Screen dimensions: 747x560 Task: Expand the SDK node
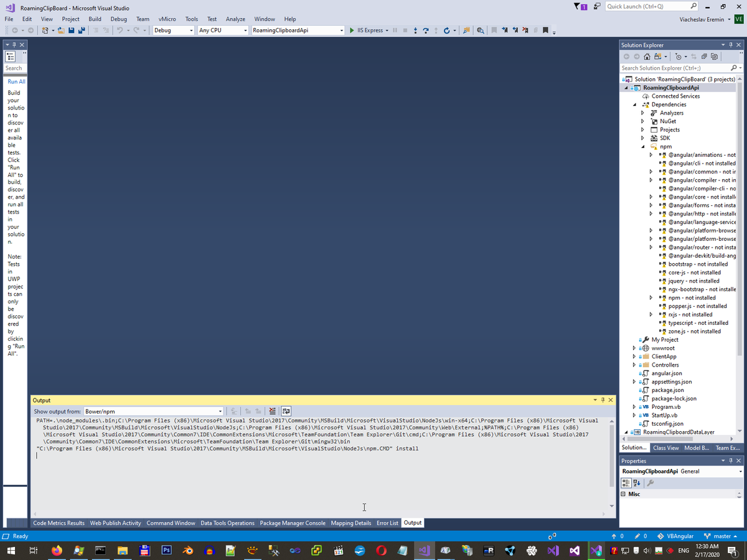642,138
